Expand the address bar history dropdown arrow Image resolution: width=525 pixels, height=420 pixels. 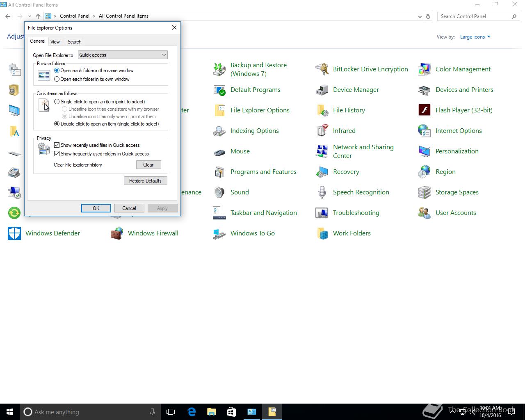click(x=420, y=16)
